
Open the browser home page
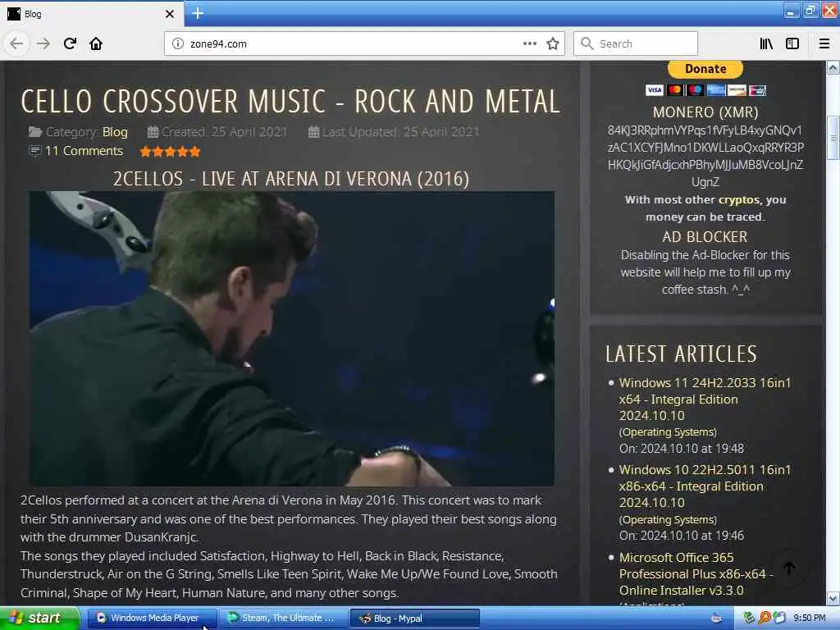tap(96, 43)
